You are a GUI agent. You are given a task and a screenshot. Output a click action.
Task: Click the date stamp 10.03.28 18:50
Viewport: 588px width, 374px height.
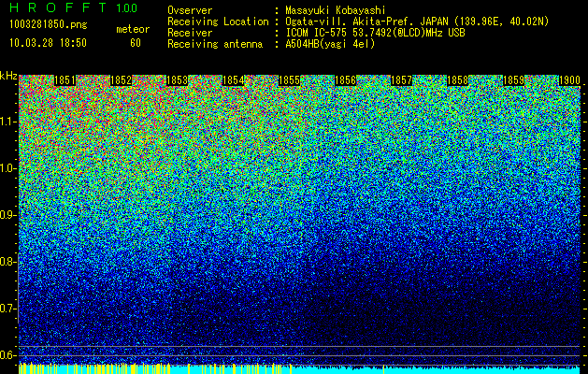[48, 43]
